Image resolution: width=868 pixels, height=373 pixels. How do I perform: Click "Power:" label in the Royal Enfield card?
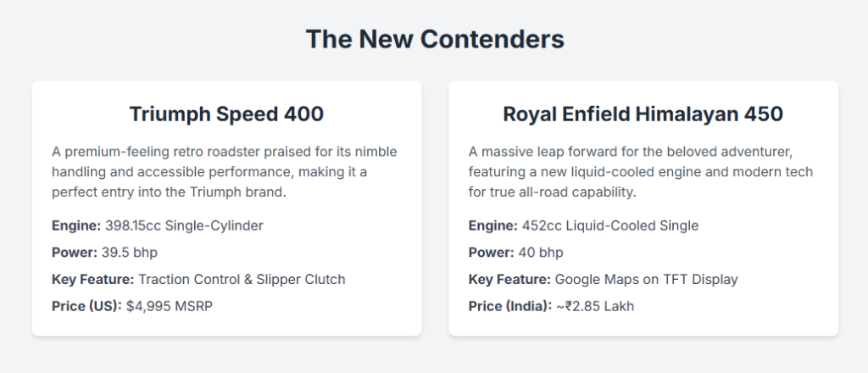(x=491, y=253)
